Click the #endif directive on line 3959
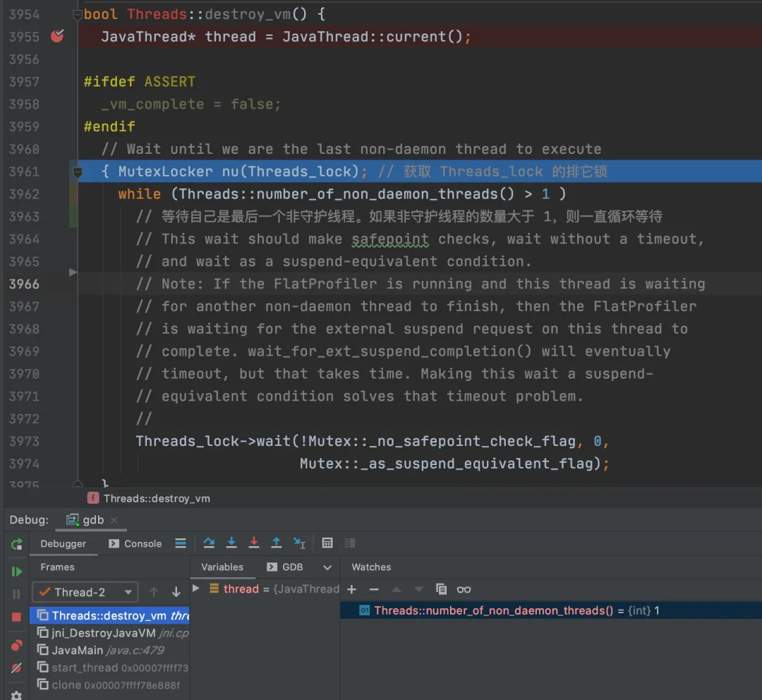762x700 pixels. (x=109, y=126)
